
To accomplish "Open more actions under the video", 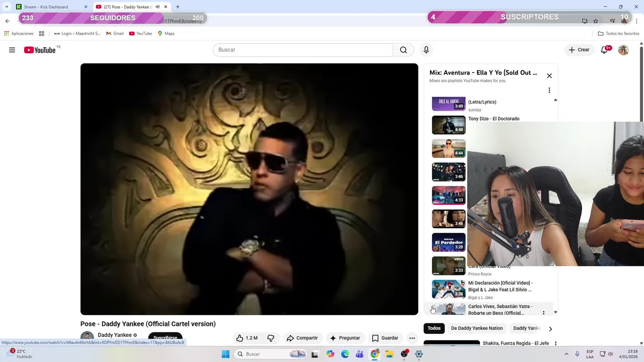I will point(412,338).
